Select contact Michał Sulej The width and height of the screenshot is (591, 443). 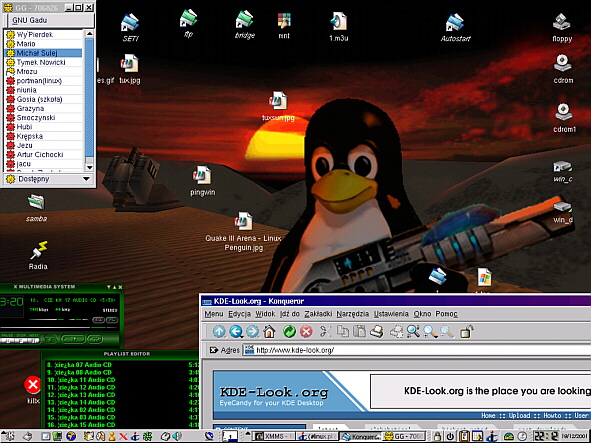(x=43, y=53)
